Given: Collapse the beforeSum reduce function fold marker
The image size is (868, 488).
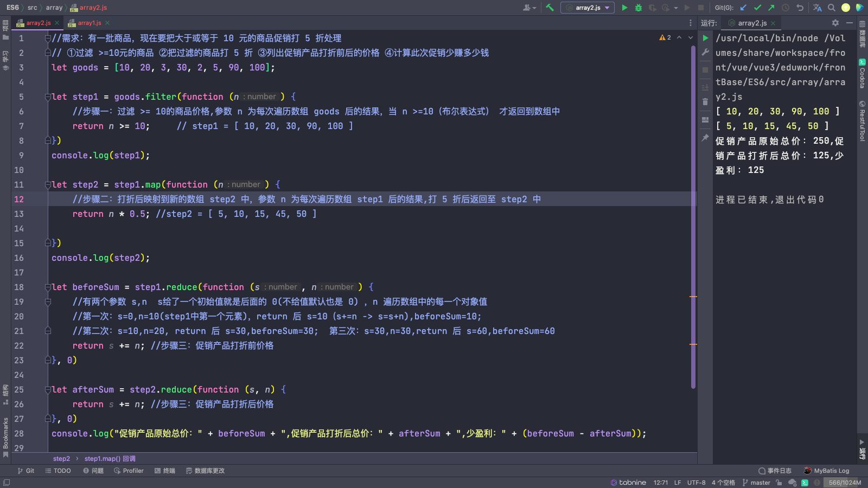Looking at the screenshot, I should tap(48, 287).
